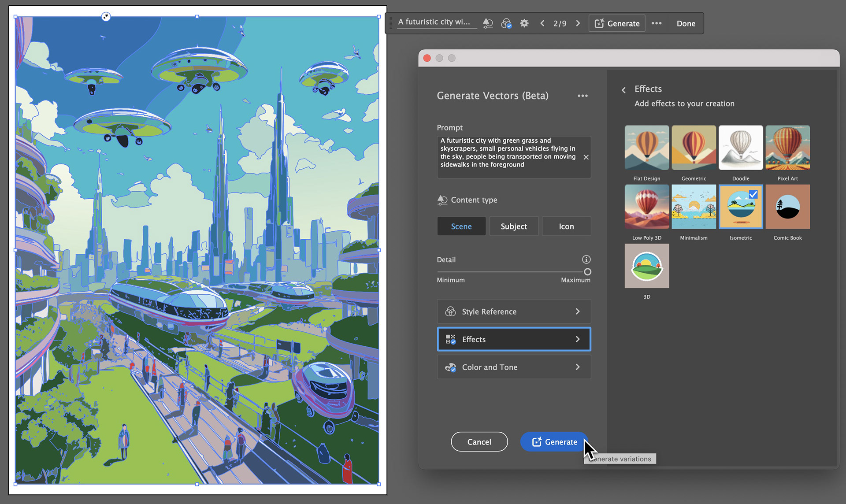
Task: Close the dialog with the red button
Action: click(427, 58)
